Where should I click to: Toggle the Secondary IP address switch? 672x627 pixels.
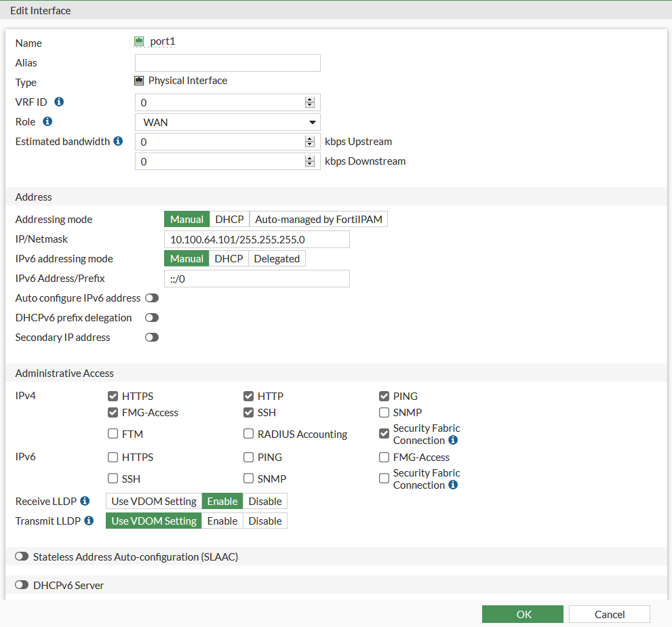pos(151,337)
